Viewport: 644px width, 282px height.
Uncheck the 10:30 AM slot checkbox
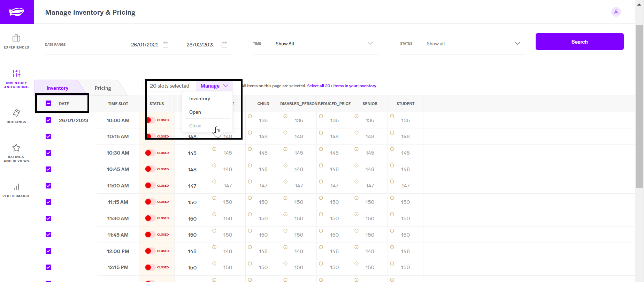[x=48, y=153]
